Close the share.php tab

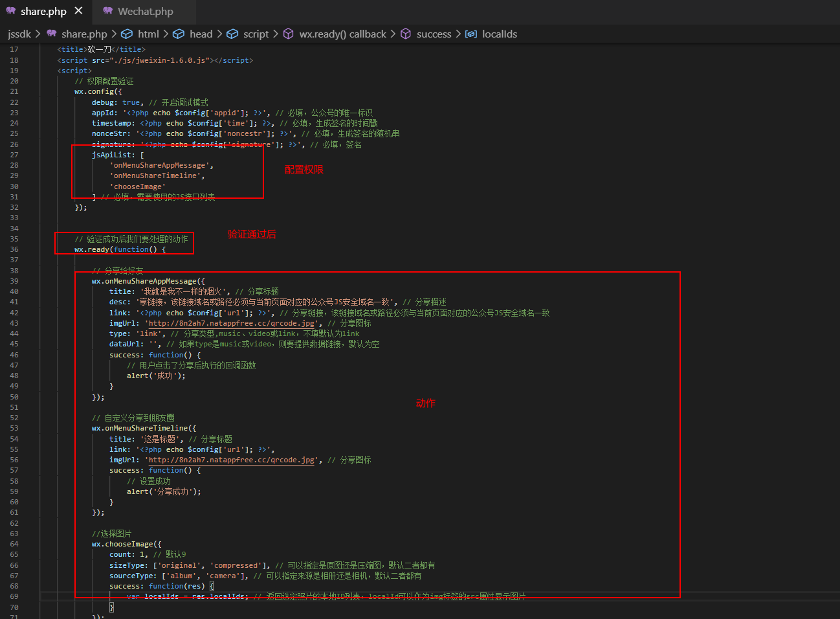click(x=78, y=11)
